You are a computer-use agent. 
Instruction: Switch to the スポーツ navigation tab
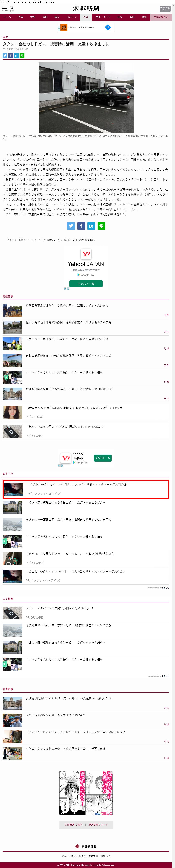pyautogui.click(x=72, y=17)
